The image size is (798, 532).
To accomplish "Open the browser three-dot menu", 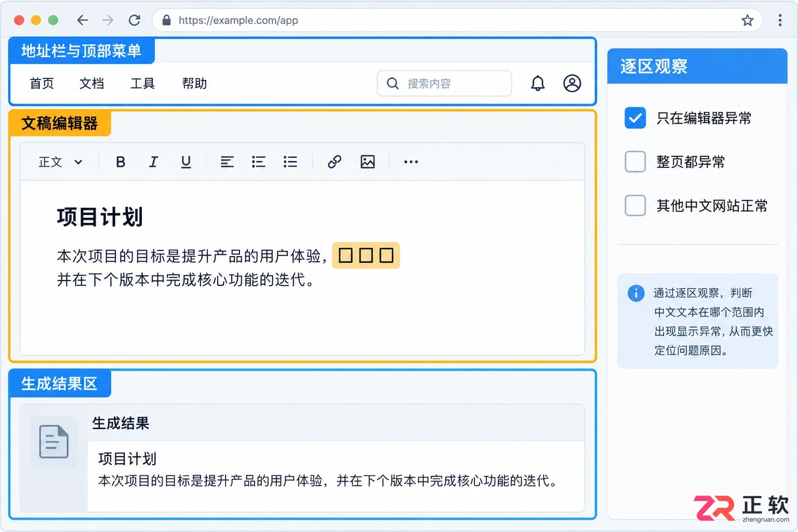I will [x=780, y=21].
